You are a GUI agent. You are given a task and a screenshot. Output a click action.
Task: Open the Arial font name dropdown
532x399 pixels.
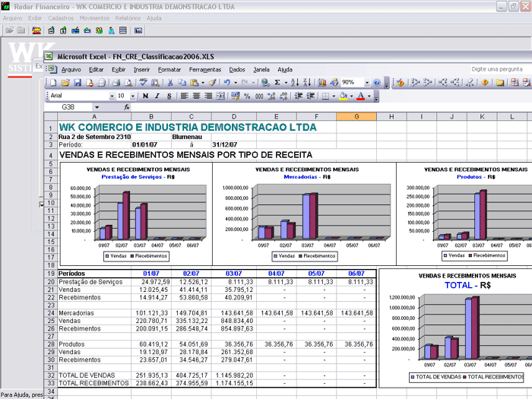(x=111, y=97)
